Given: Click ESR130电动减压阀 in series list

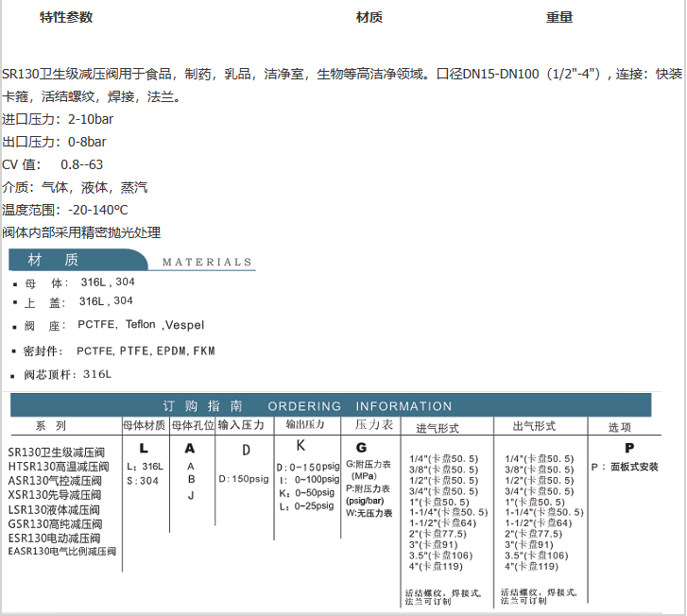Looking at the screenshot, I should pyautogui.click(x=54, y=538).
